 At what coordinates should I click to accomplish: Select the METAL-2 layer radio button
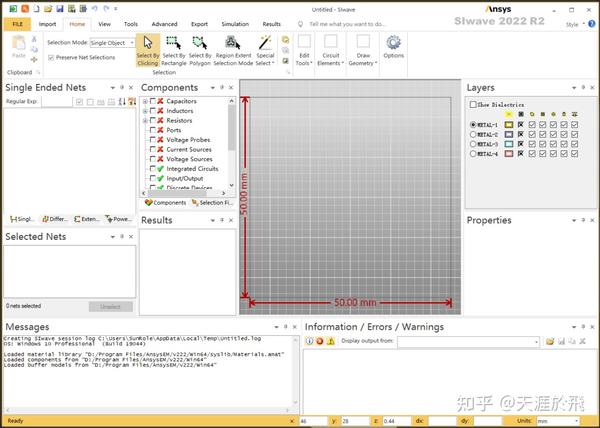coord(473,134)
